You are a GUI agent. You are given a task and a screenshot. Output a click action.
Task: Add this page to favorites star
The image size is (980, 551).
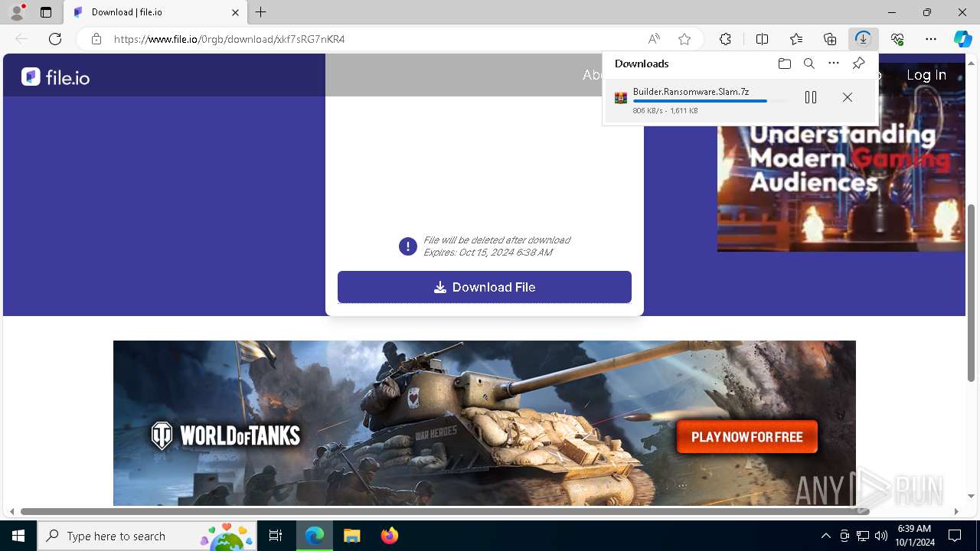[684, 39]
